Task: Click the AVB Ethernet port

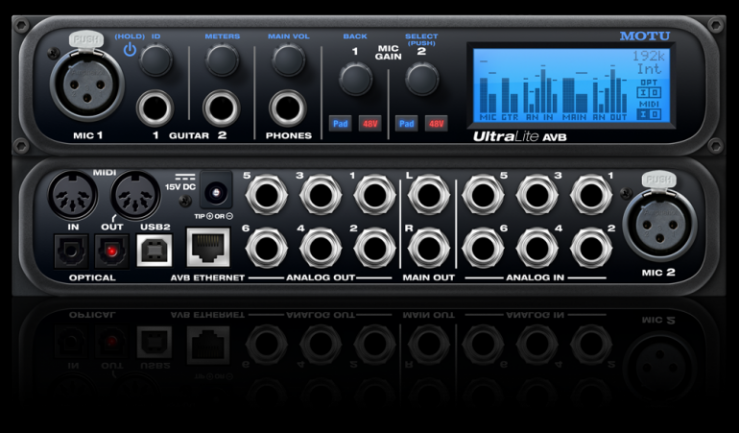Action: pos(208,247)
